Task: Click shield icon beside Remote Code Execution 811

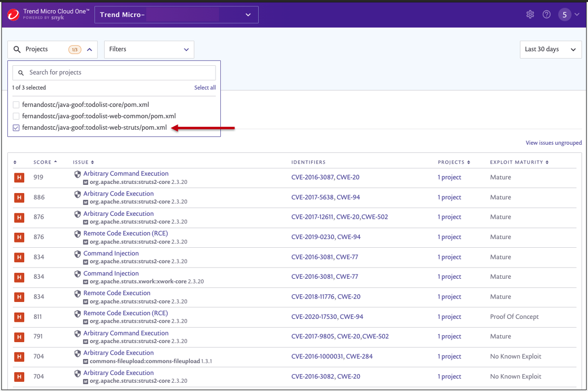Action: pyautogui.click(x=77, y=314)
